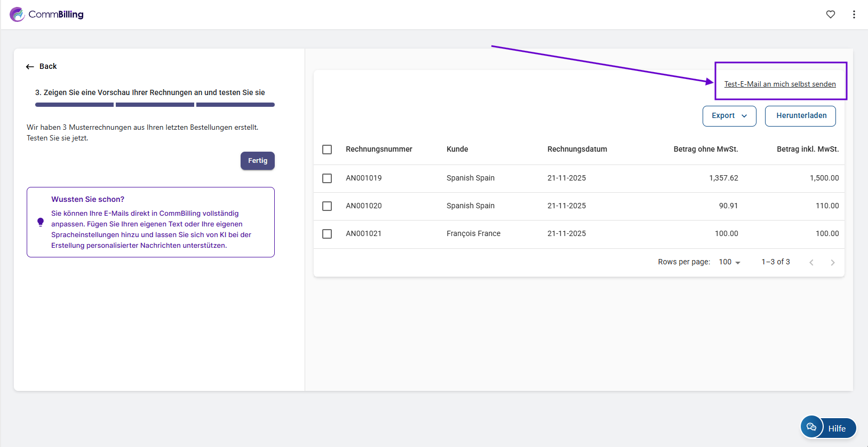This screenshot has width=868, height=447.
Task: Click the Herunterladen button
Action: pyautogui.click(x=800, y=116)
